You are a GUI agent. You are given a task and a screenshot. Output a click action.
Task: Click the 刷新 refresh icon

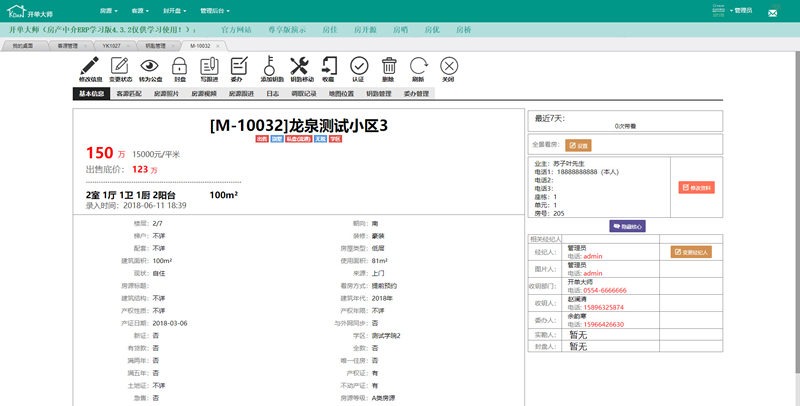(x=418, y=65)
